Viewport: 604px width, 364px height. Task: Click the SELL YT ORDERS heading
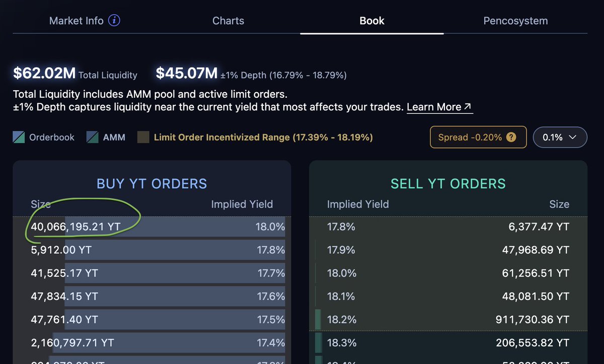point(448,183)
